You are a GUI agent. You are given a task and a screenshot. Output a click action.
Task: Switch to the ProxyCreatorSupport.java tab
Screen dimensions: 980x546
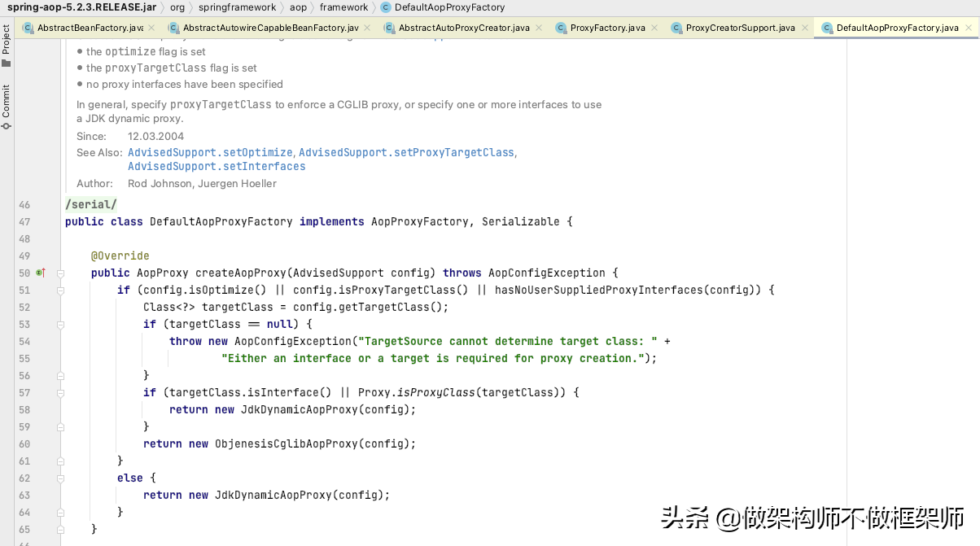tap(739, 28)
